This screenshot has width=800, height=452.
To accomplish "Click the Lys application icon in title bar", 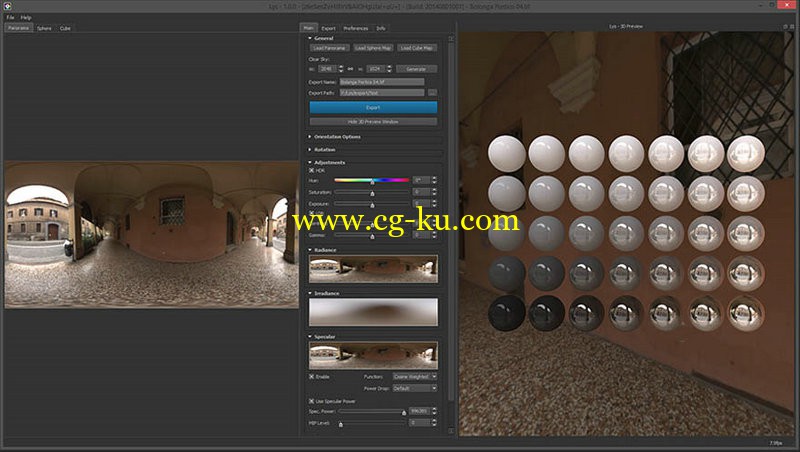I will point(7,6).
